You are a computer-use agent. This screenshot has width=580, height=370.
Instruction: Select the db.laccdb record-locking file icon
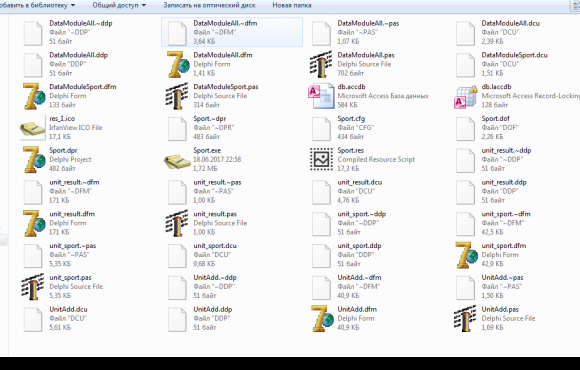click(x=465, y=97)
